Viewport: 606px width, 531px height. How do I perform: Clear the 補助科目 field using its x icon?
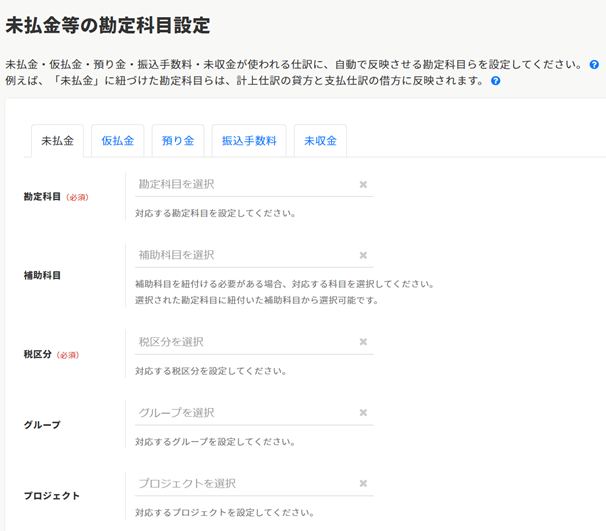(363, 255)
